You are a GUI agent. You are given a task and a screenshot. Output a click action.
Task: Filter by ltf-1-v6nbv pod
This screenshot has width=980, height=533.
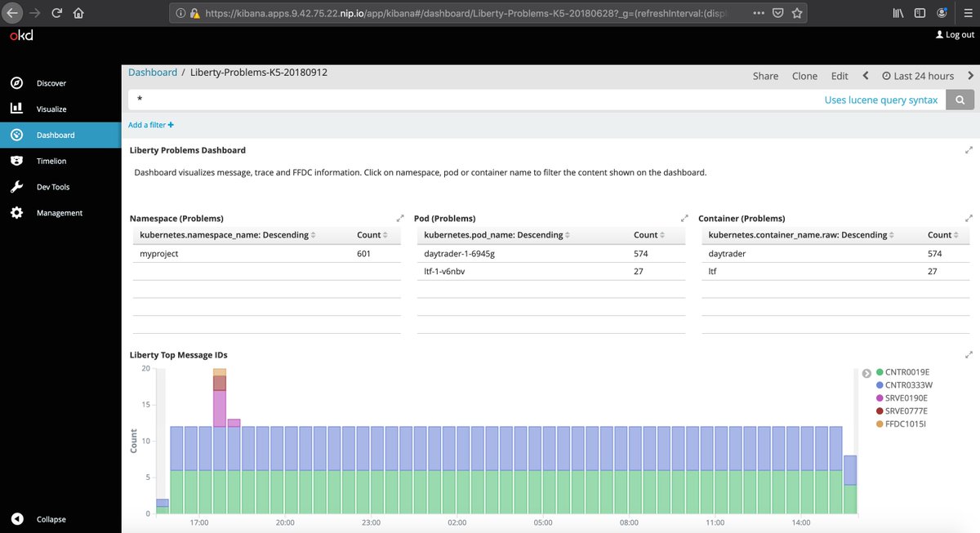point(444,271)
